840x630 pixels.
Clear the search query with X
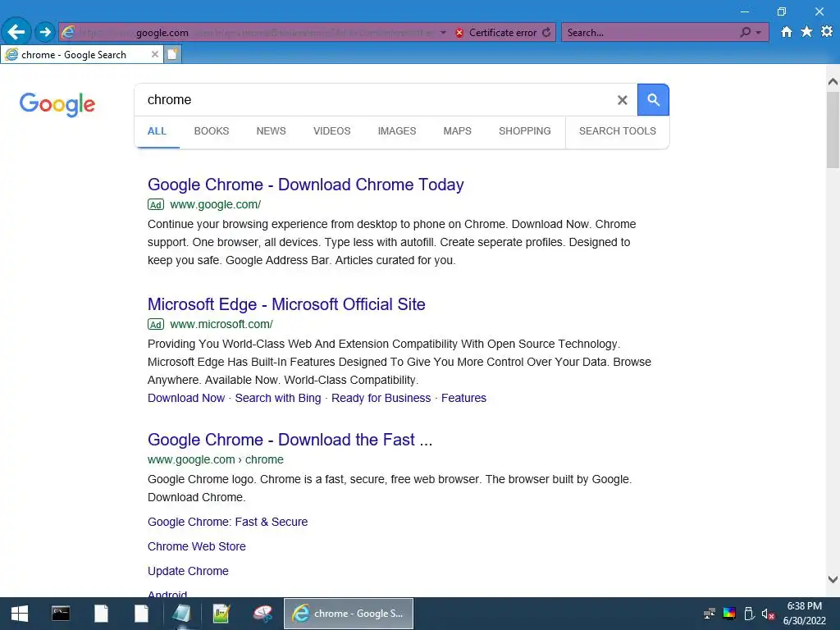pos(622,100)
